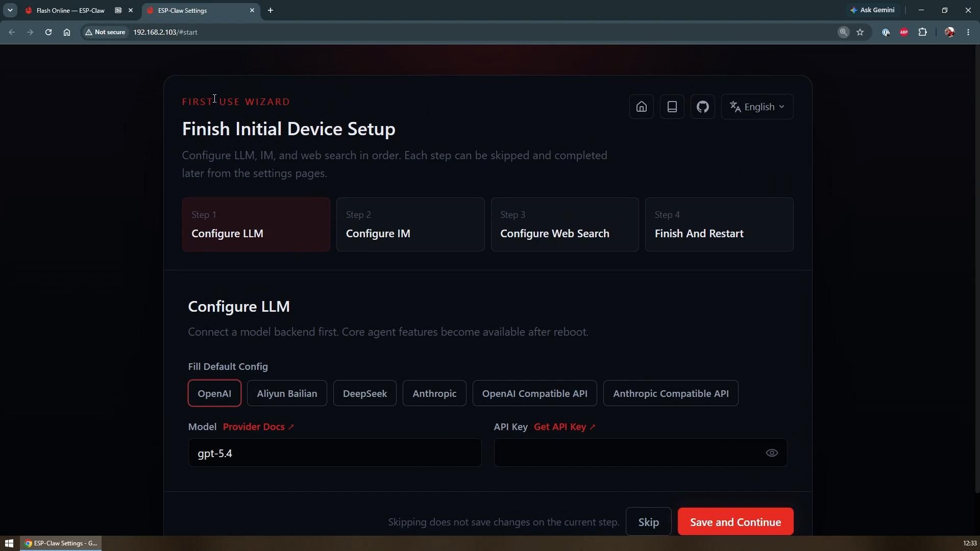Close the Flash Online — ESP-Claw tab
Viewport: 980px width, 551px height.
coord(131,10)
